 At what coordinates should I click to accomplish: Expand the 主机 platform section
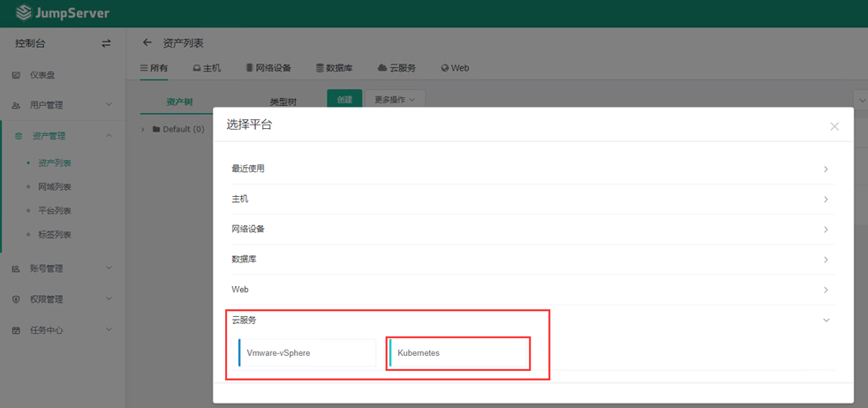coord(533,200)
